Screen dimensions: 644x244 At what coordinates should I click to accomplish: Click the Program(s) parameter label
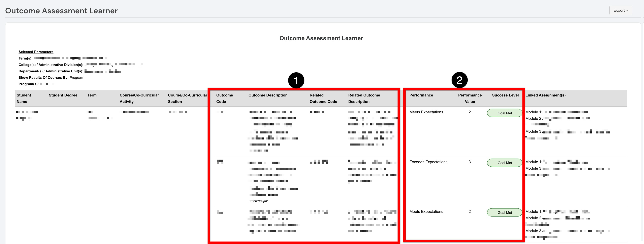click(x=29, y=84)
